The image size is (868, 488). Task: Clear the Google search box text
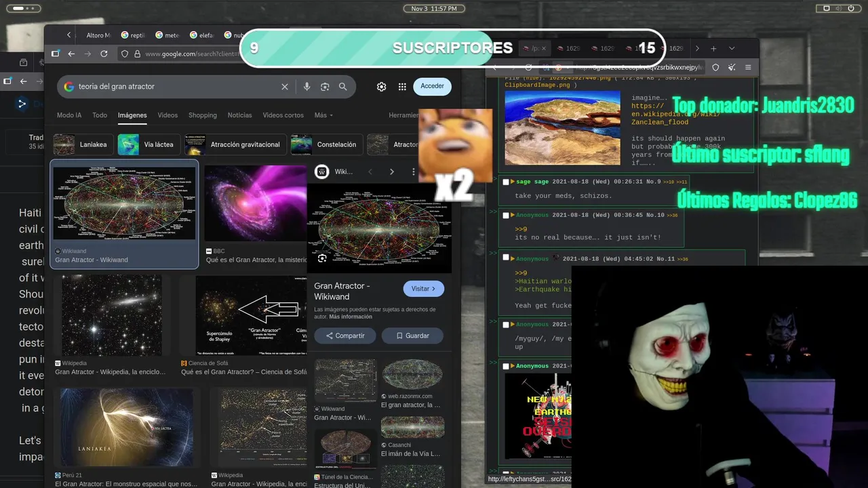tap(285, 87)
